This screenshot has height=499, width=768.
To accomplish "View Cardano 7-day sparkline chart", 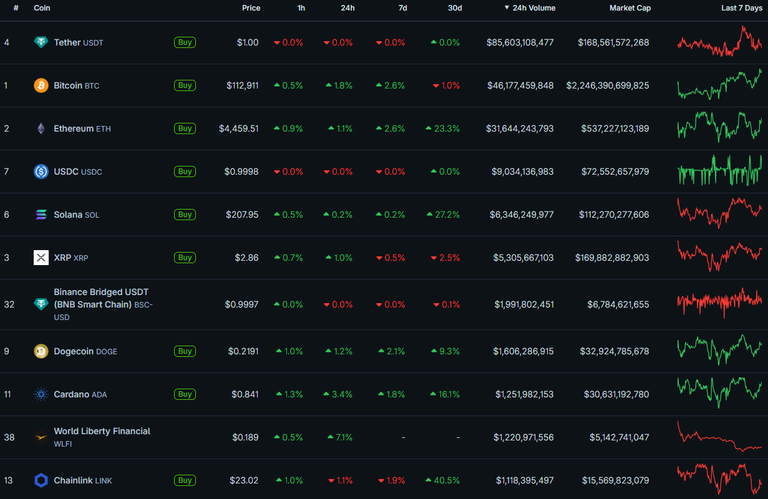I will pyautogui.click(x=720, y=393).
